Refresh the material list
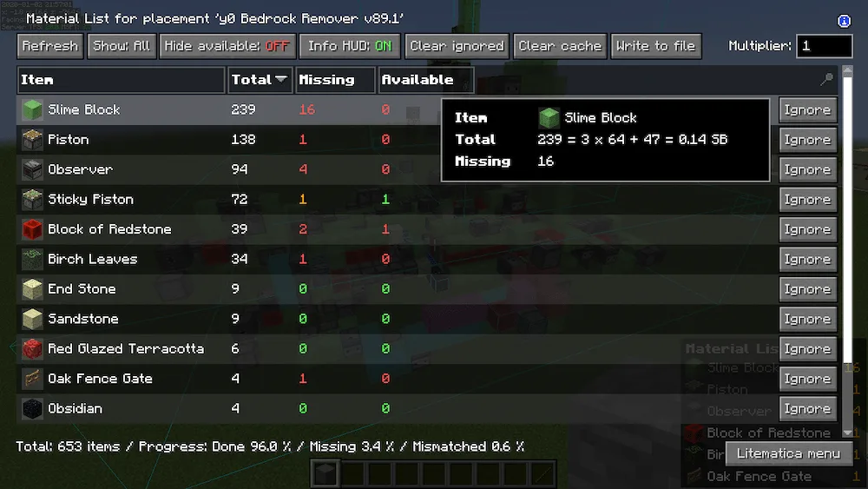868x489 pixels. pyautogui.click(x=50, y=46)
